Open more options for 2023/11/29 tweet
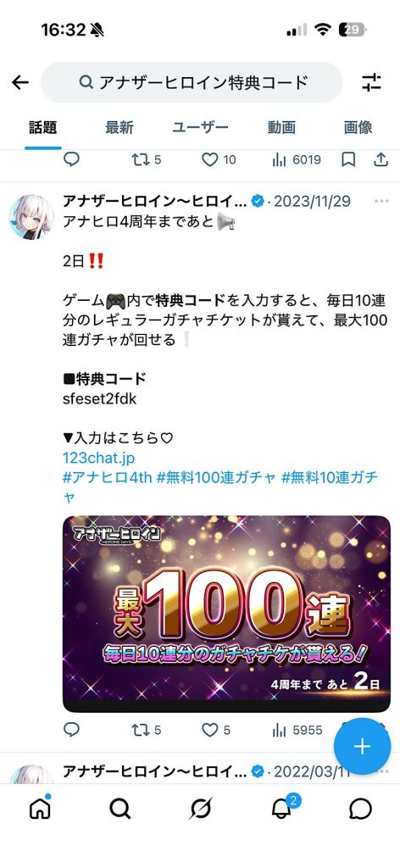400x868 pixels. [381, 201]
